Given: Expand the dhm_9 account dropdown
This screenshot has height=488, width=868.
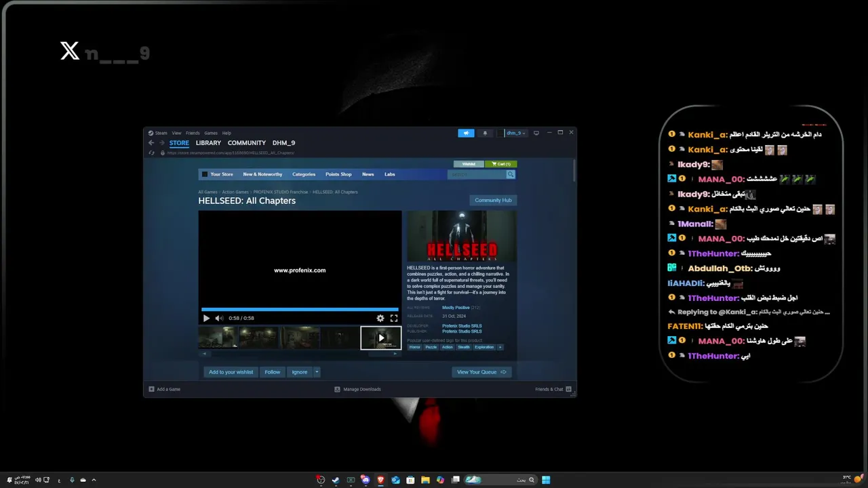Looking at the screenshot, I should [x=516, y=133].
